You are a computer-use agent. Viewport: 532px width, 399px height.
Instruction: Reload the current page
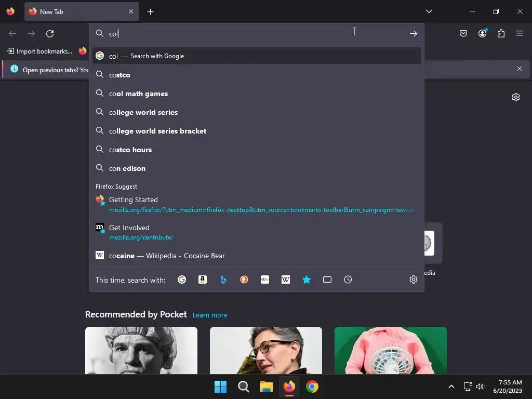pos(50,34)
